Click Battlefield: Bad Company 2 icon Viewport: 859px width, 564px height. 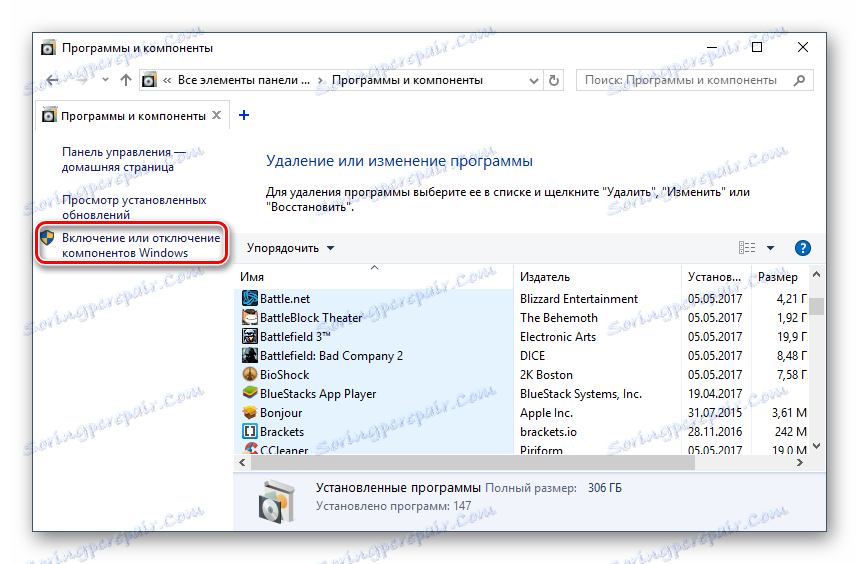[x=250, y=355]
